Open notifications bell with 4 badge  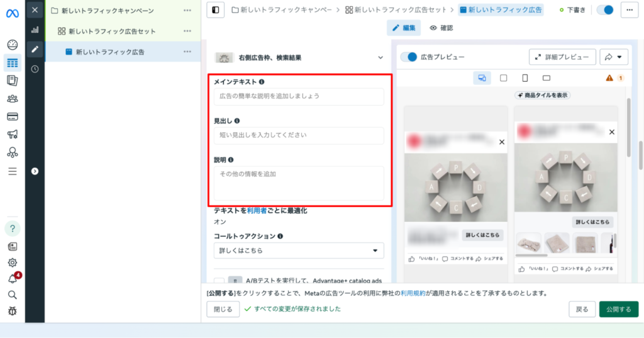[x=12, y=279]
